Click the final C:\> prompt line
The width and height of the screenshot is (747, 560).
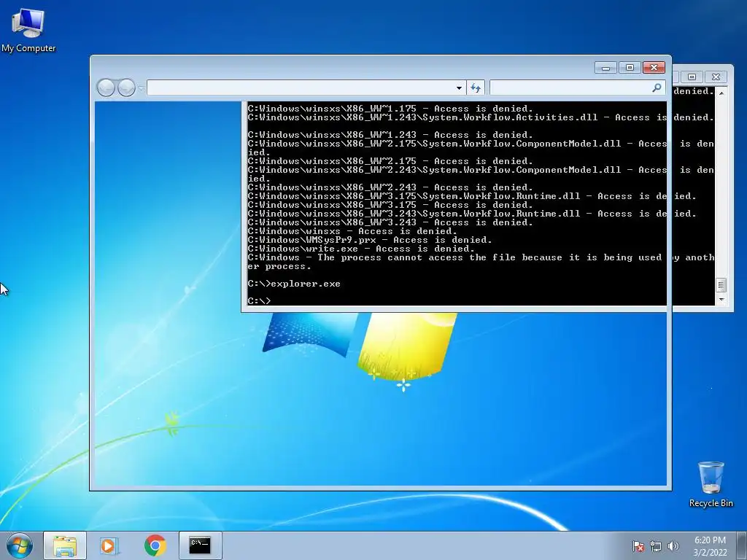click(x=259, y=301)
